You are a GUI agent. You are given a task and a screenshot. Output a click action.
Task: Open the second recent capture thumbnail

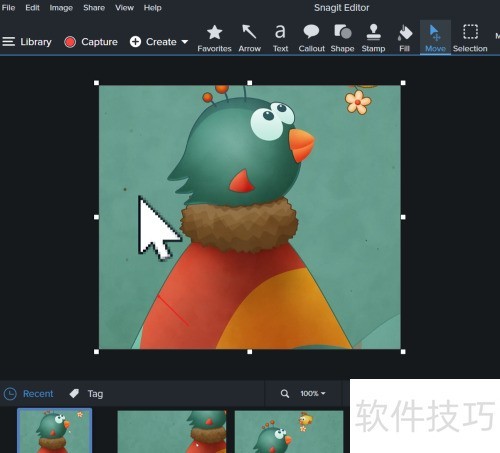pyautogui.click(x=172, y=432)
